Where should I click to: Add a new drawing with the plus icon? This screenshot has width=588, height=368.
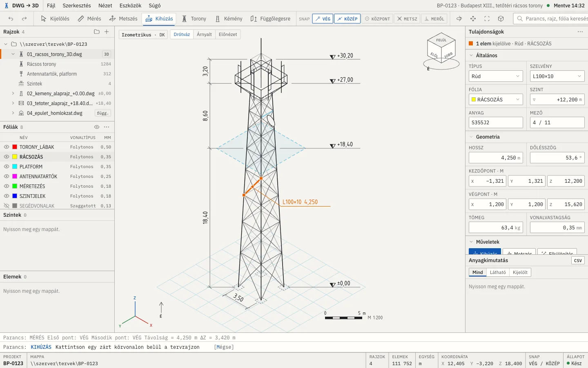click(107, 32)
